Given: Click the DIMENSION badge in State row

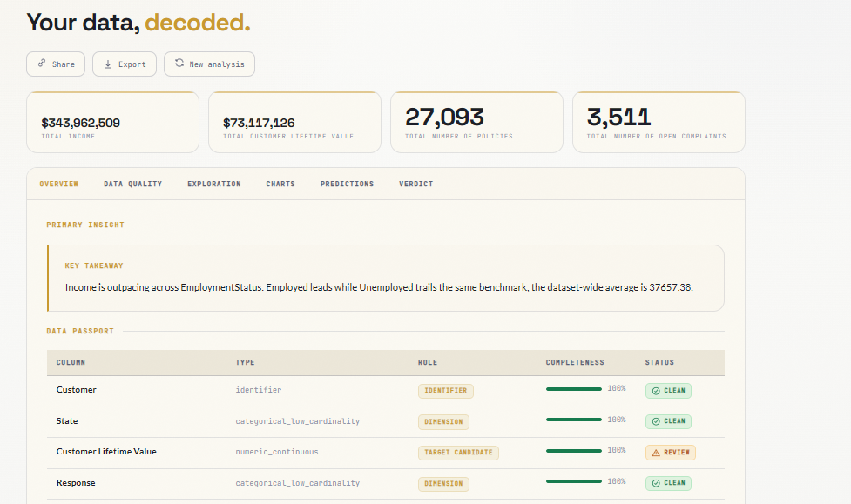Looking at the screenshot, I should (x=443, y=421).
